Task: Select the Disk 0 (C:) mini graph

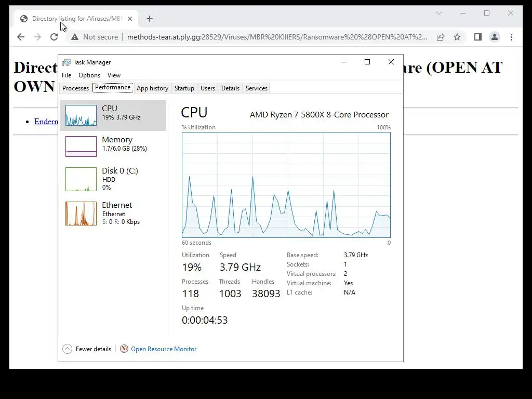Action: pos(81,179)
